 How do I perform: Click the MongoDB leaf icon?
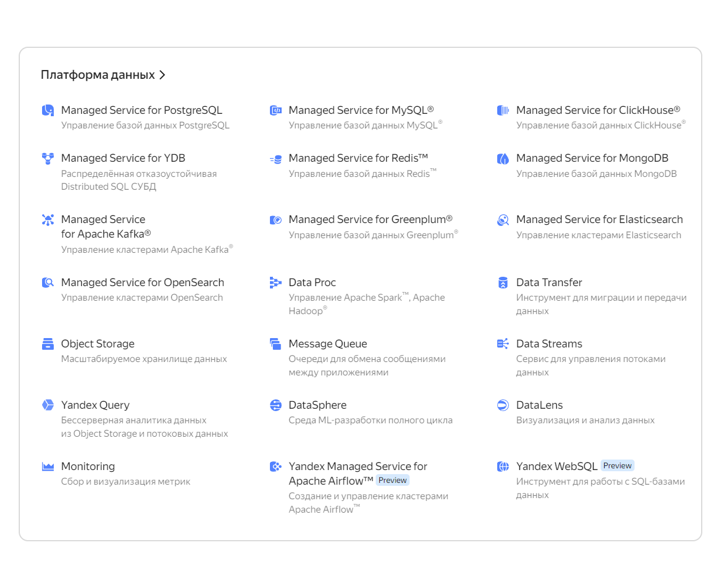click(x=503, y=158)
